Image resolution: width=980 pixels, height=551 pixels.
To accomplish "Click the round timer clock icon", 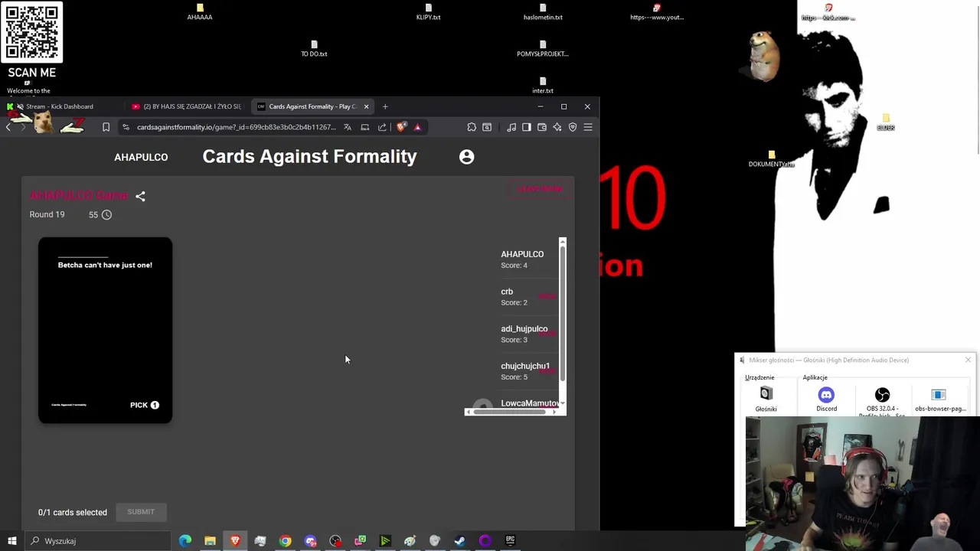I will click(x=106, y=215).
